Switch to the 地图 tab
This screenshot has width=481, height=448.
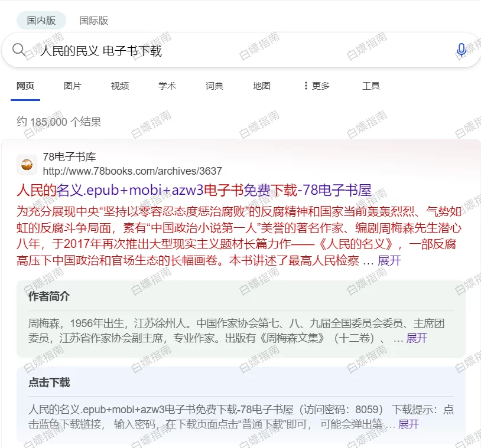click(x=261, y=86)
